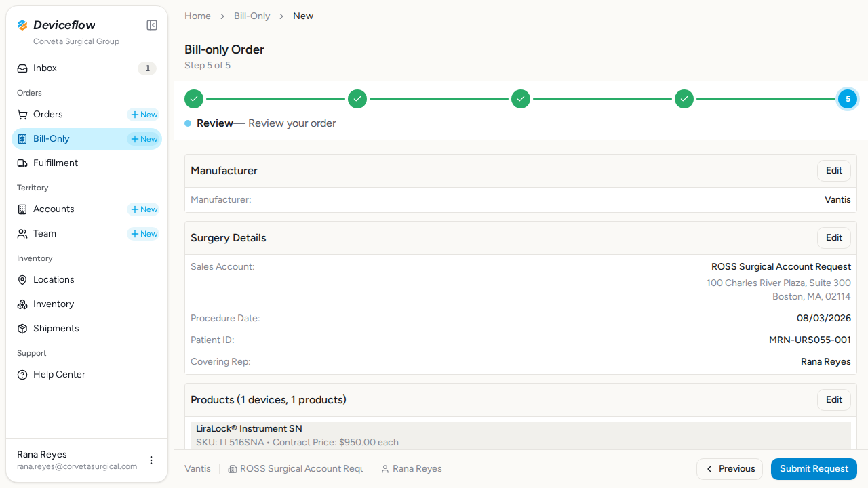This screenshot has height=488, width=868.
Task: Select current step 5 indicator
Action: (848, 99)
